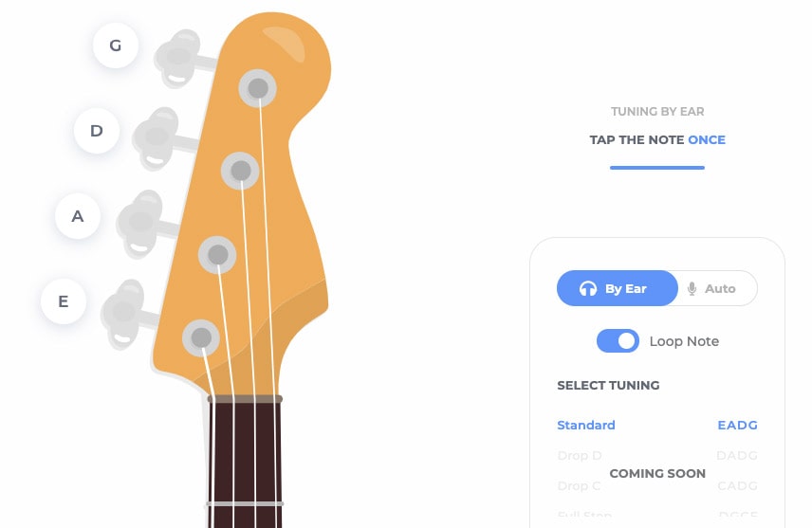Click the A string post on headstock
This screenshot has width=812, height=528.
click(x=217, y=255)
